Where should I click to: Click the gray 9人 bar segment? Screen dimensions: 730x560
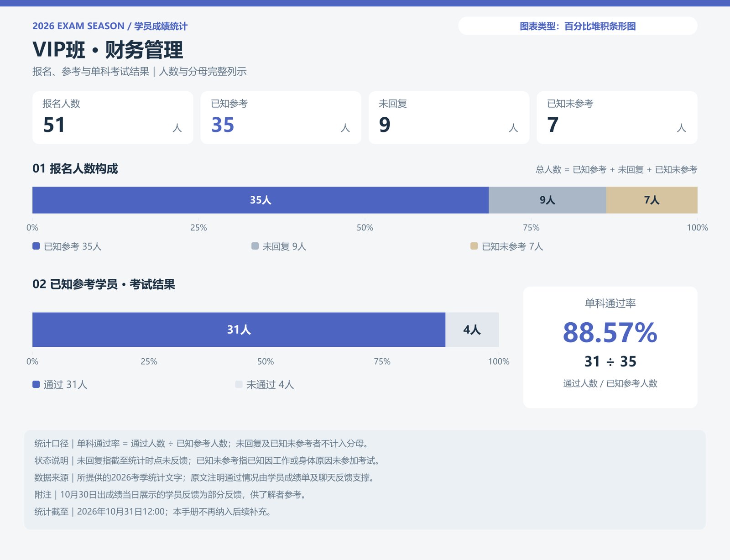point(547,200)
